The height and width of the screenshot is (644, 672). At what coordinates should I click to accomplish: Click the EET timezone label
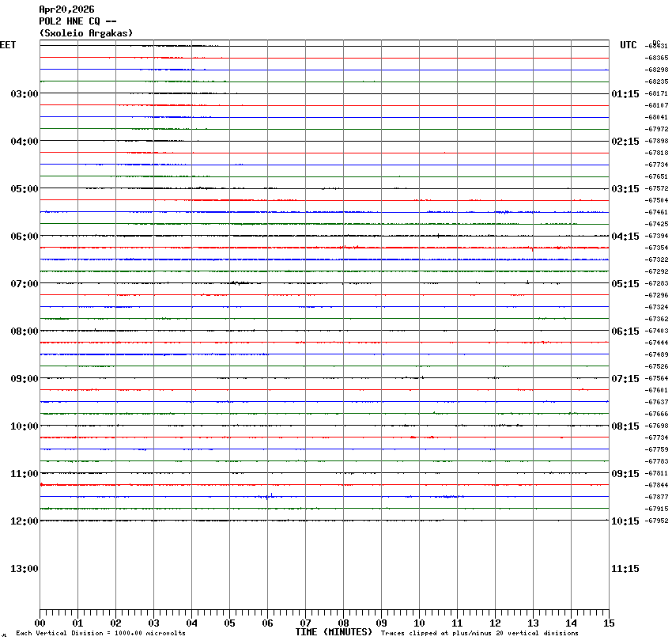(x=8, y=46)
